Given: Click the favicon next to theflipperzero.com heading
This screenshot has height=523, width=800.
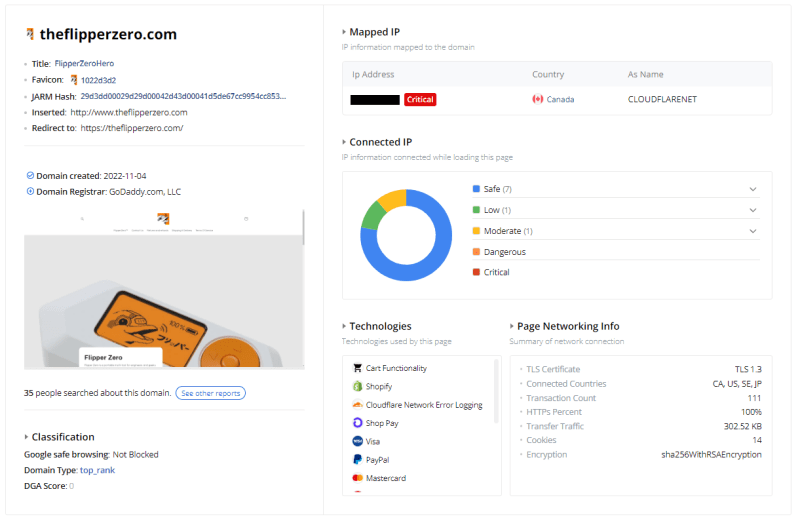Looking at the screenshot, I should (x=30, y=34).
